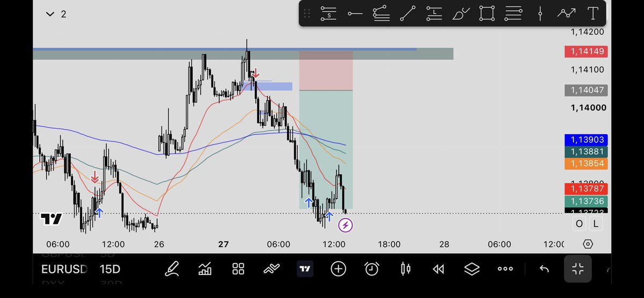The height and width of the screenshot is (298, 644).
Task: Click the 1,14000 price axis label
Action: click(588, 107)
